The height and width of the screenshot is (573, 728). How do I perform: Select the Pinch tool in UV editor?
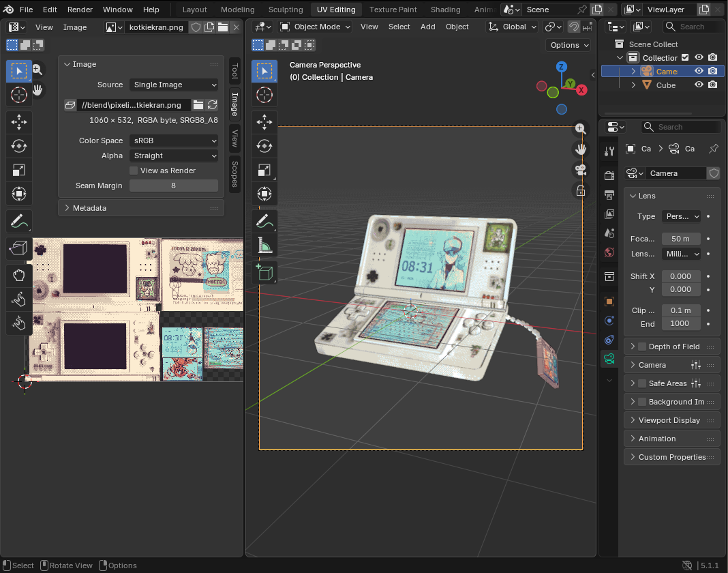[x=19, y=323]
